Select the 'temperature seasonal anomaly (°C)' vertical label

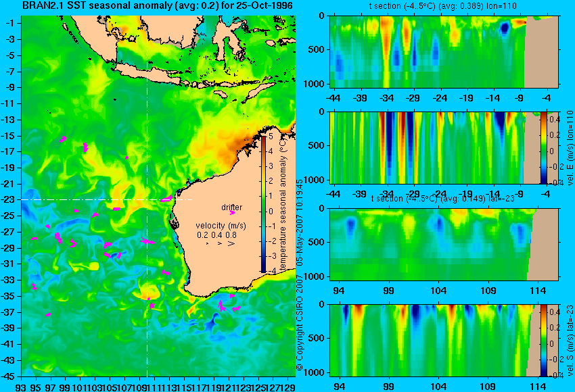[x=282, y=204]
